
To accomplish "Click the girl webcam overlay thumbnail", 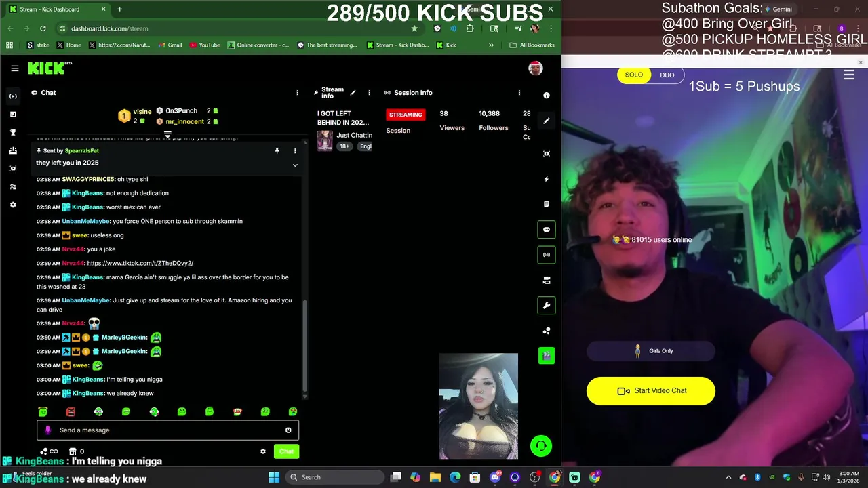I will coord(478,406).
